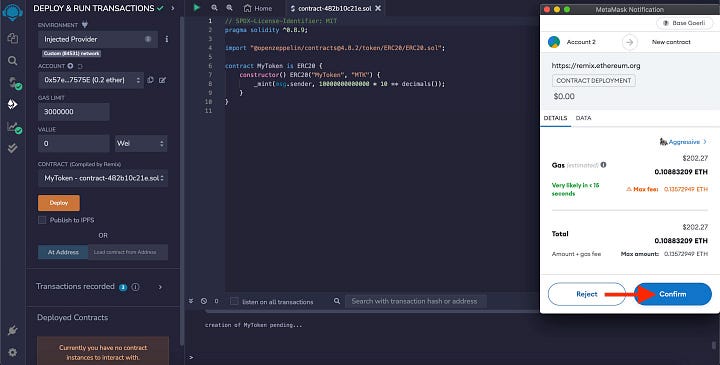
Task: Open the Settings gear in Remix sidebar
Action: 12,352
